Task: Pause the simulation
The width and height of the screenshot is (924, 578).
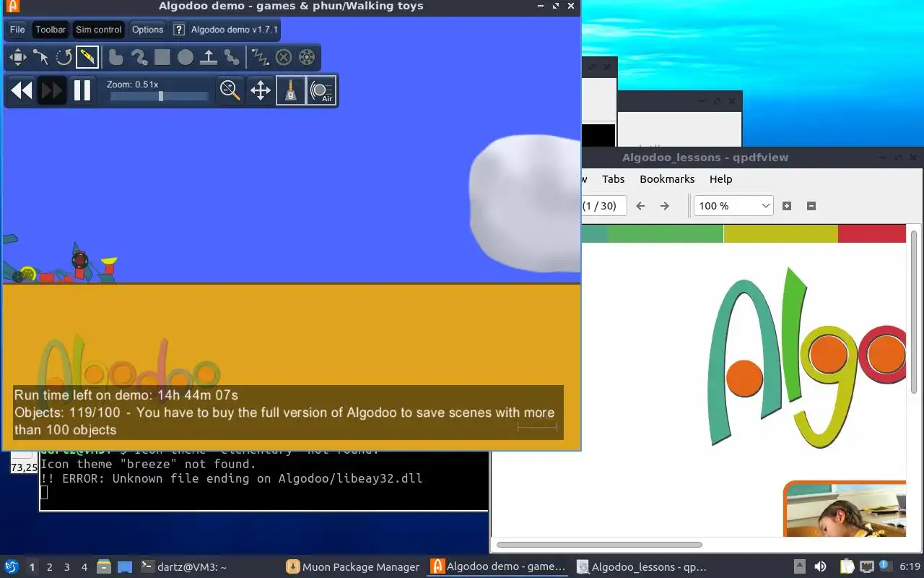Action: pos(82,90)
